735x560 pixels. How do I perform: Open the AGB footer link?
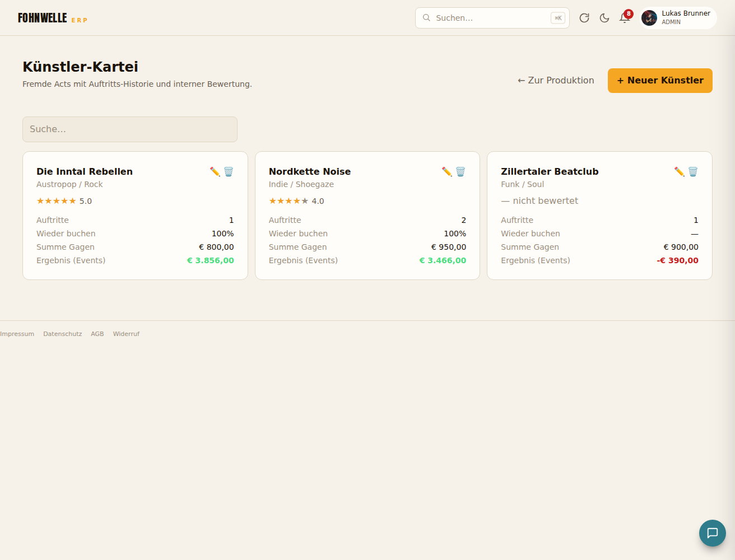97,334
